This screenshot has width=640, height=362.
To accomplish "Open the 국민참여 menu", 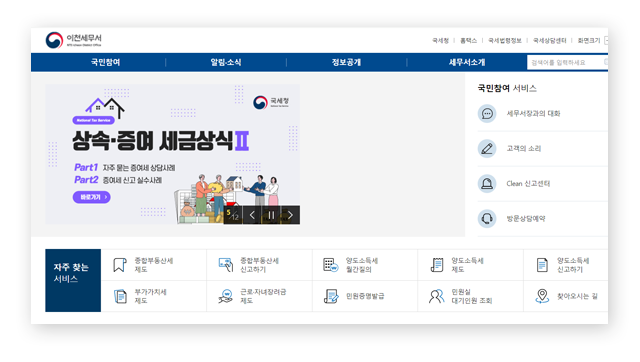I will click(105, 62).
